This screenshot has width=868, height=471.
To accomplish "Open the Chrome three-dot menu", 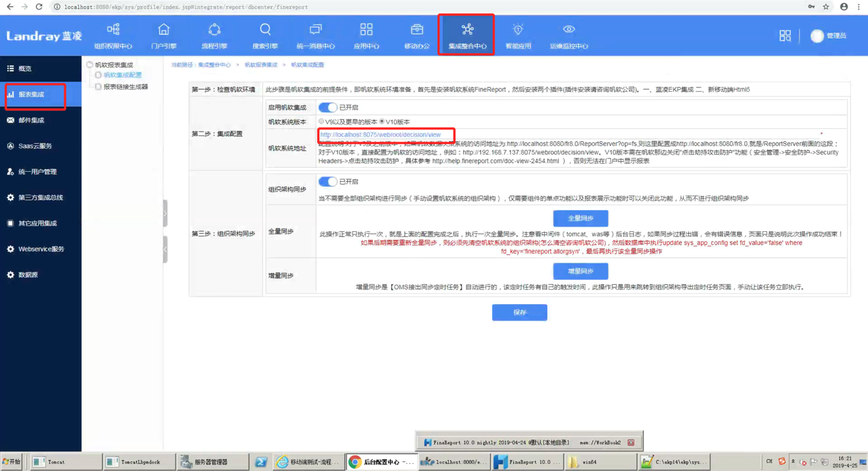I will click(858, 7).
